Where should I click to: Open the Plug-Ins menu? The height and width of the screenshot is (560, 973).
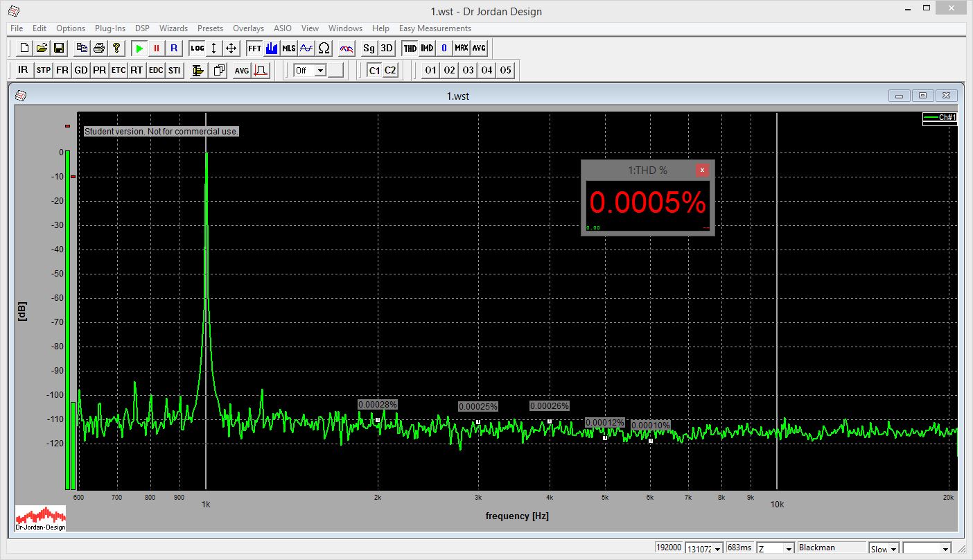coord(110,28)
